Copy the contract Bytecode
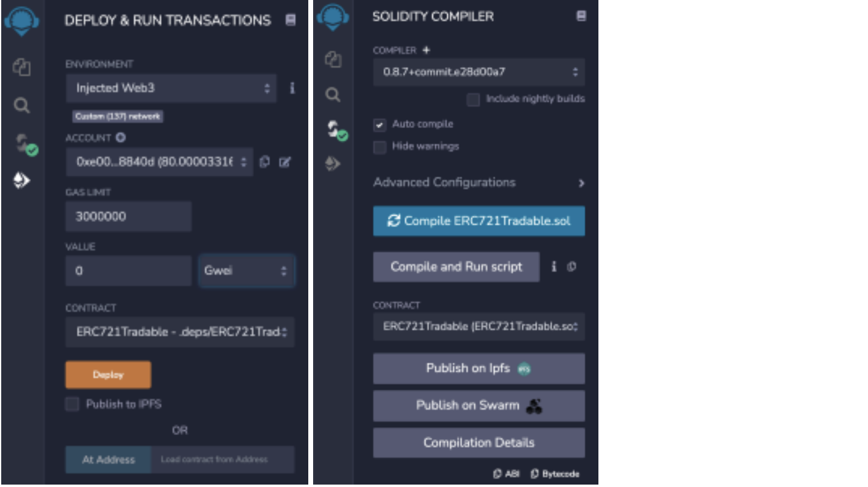 [554, 474]
